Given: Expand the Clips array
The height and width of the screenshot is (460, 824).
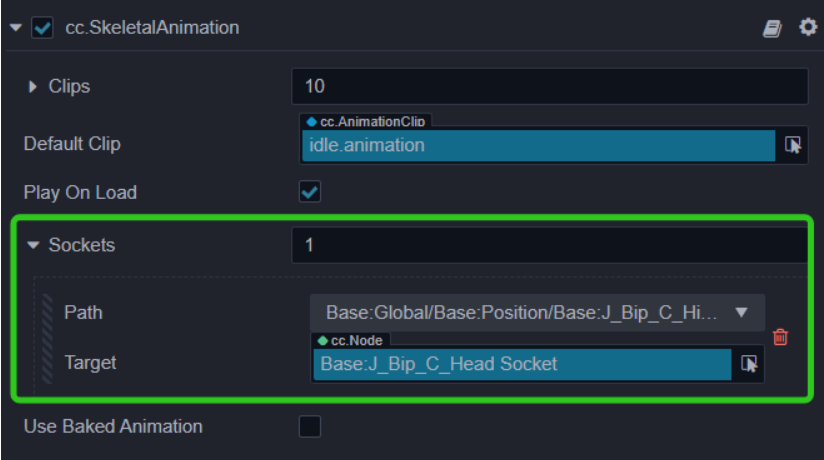Looking at the screenshot, I should pos(34,87).
